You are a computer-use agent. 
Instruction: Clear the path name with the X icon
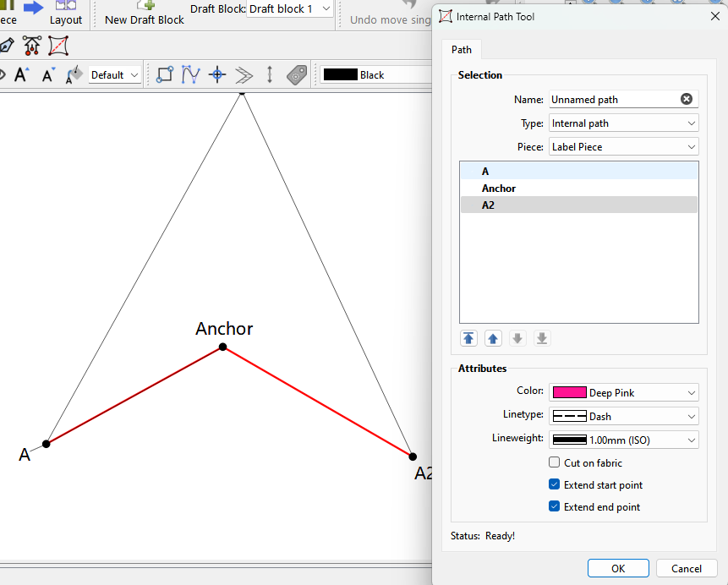[687, 99]
